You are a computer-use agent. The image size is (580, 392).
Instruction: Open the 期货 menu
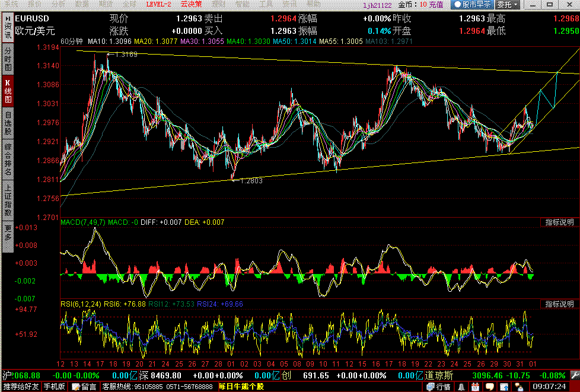[x=106, y=4]
